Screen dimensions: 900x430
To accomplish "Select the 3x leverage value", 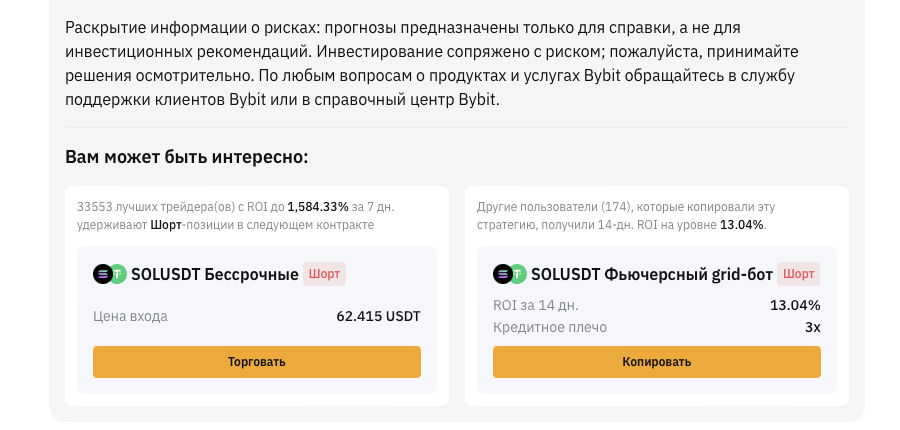I will (812, 327).
